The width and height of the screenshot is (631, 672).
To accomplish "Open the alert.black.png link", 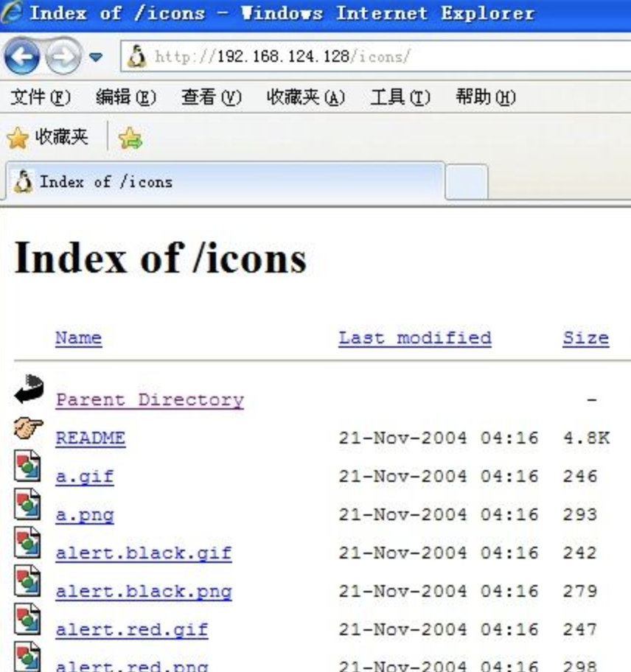I will (144, 592).
